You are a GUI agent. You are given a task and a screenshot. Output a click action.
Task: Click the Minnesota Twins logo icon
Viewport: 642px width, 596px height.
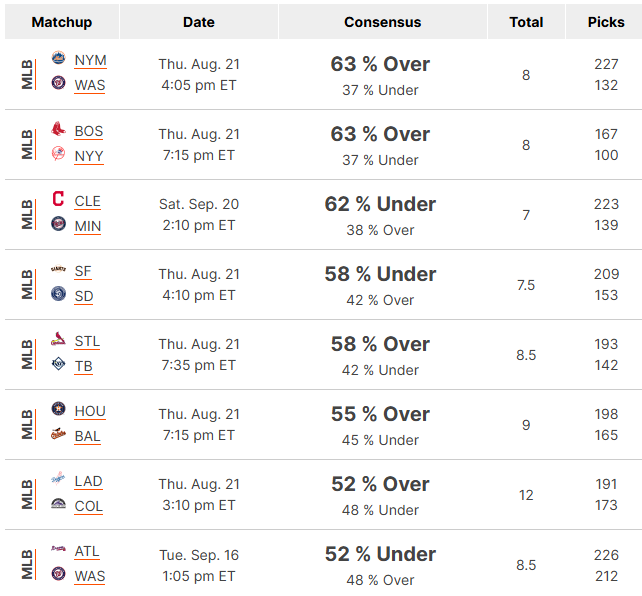(58, 224)
